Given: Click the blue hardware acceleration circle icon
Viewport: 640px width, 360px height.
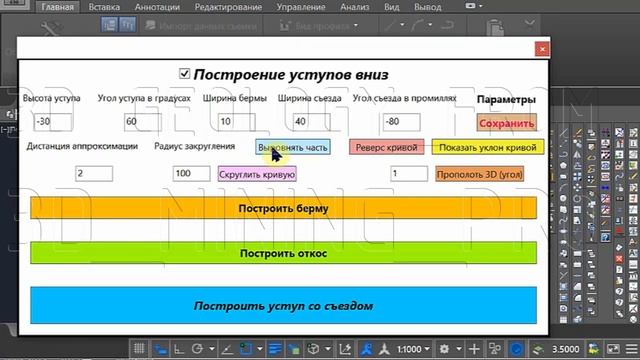Looking at the screenshot, I should (x=516, y=349).
